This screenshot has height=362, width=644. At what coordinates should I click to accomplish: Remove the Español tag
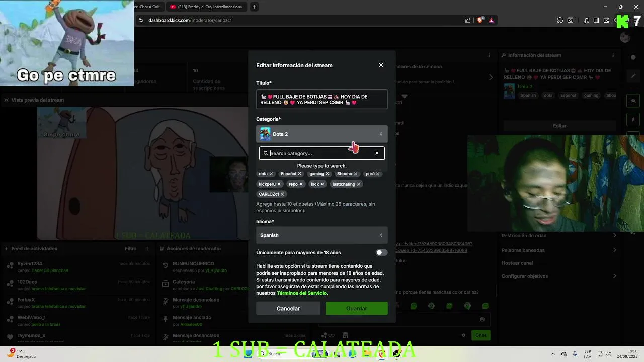click(x=299, y=174)
